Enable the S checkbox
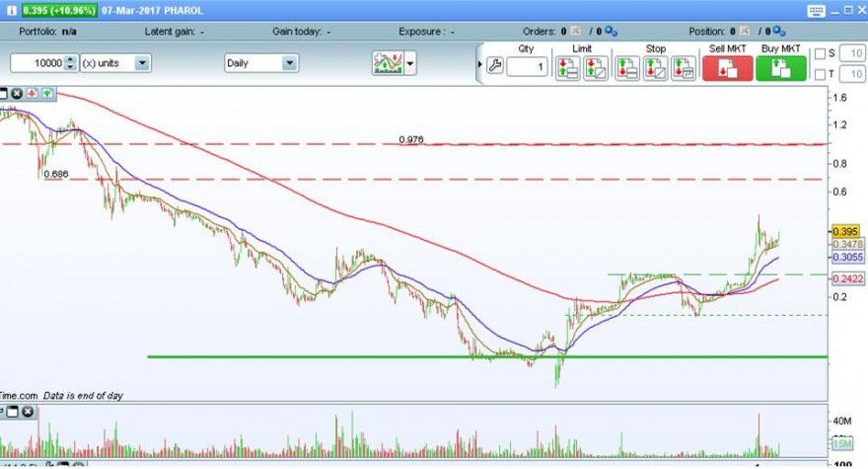 [x=820, y=53]
